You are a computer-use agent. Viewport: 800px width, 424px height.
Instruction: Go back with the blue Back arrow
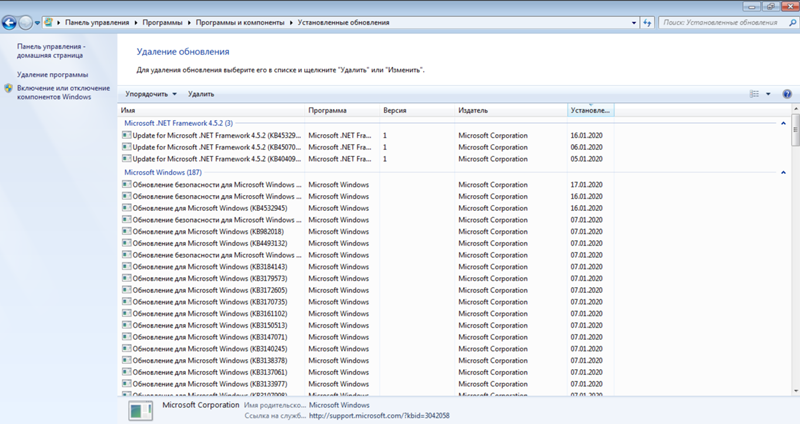click(x=9, y=22)
